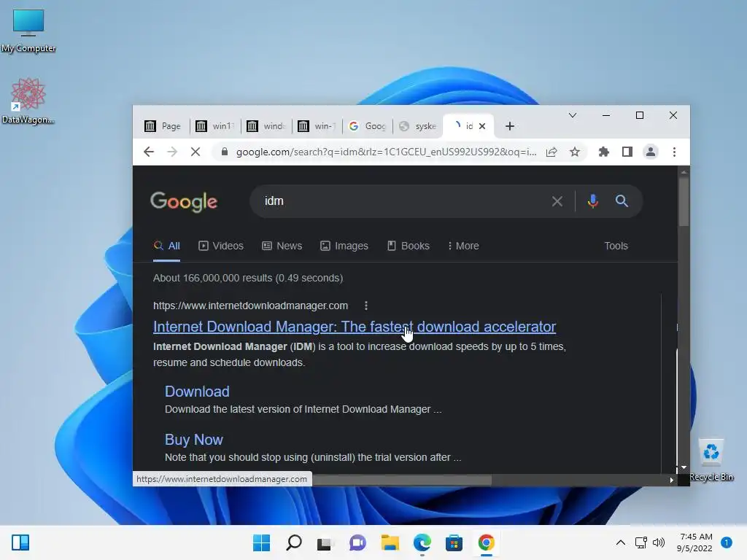This screenshot has width=747, height=560.
Task: Click the Google search magnifier button
Action: click(622, 201)
